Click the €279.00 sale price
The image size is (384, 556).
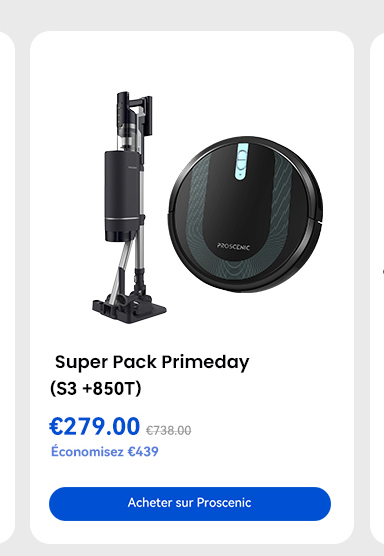94,426
